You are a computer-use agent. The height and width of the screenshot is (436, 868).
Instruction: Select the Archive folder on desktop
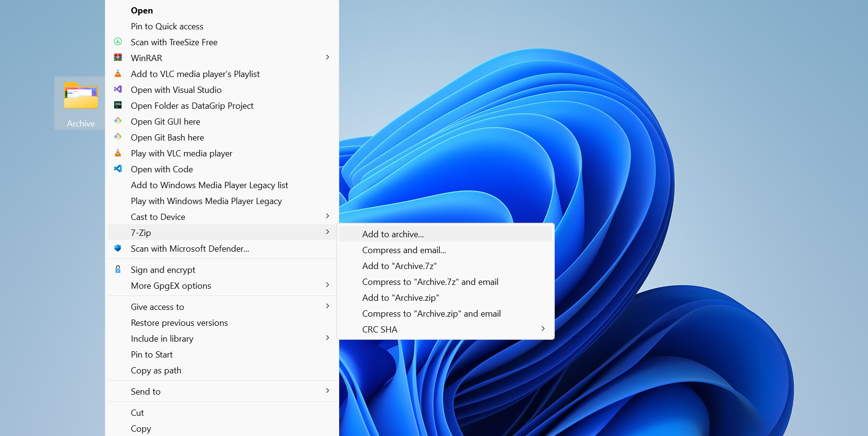click(81, 103)
